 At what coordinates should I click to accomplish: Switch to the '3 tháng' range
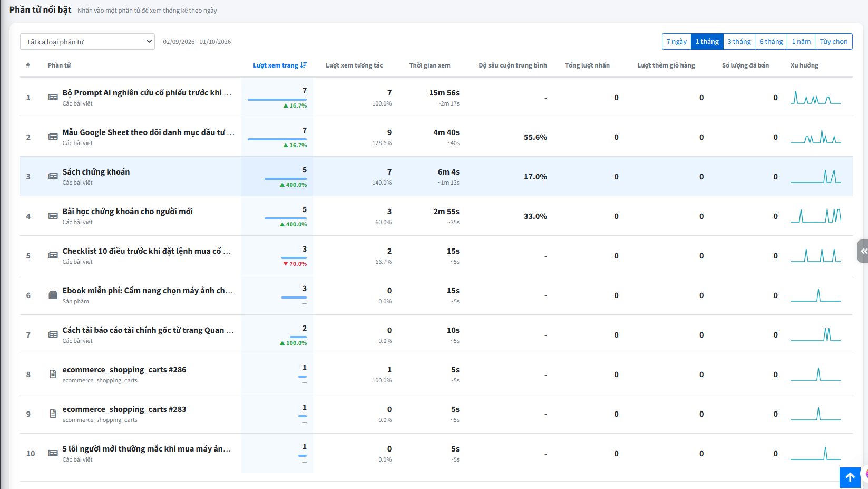(739, 42)
